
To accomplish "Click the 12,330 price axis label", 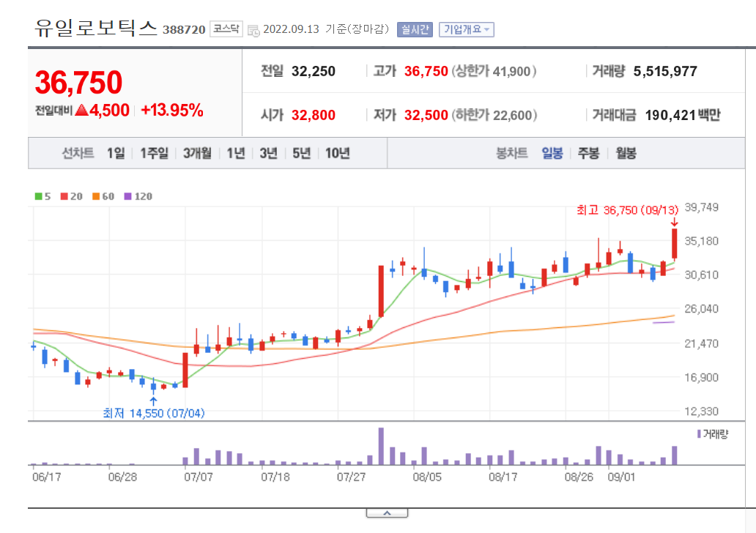I will [702, 411].
